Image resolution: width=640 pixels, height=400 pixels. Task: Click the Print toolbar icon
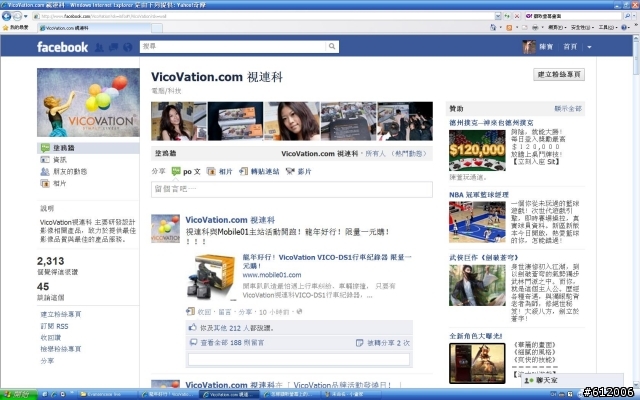coord(535,27)
